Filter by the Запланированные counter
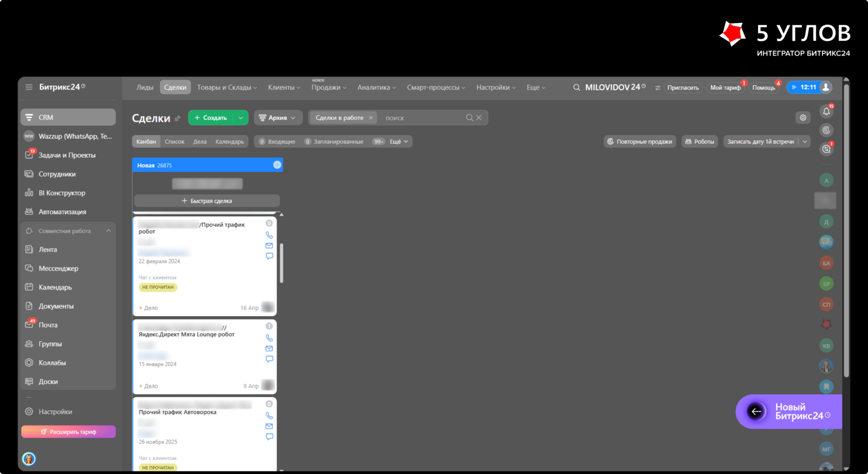The image size is (868, 474). (334, 141)
